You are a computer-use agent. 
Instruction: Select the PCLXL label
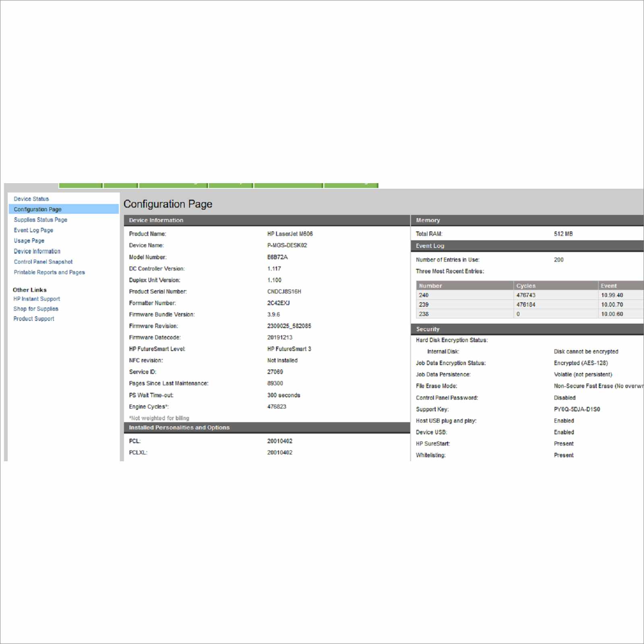[138, 452]
